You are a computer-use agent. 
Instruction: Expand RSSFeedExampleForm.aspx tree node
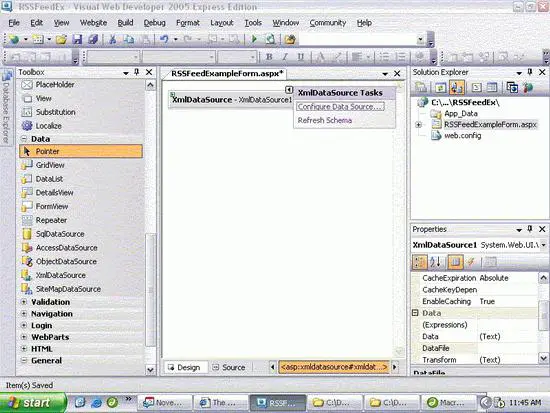pos(418,125)
